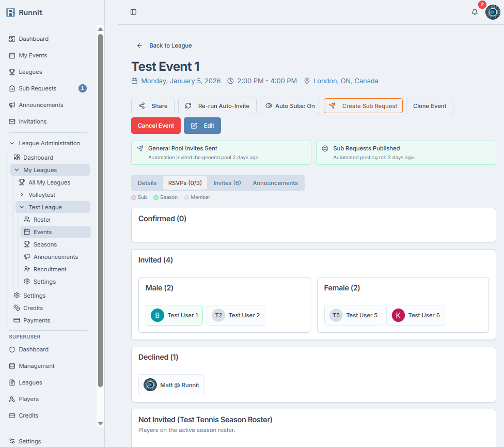Open the Invitations sidebar icon
504x447 pixels.
[x=11, y=121]
